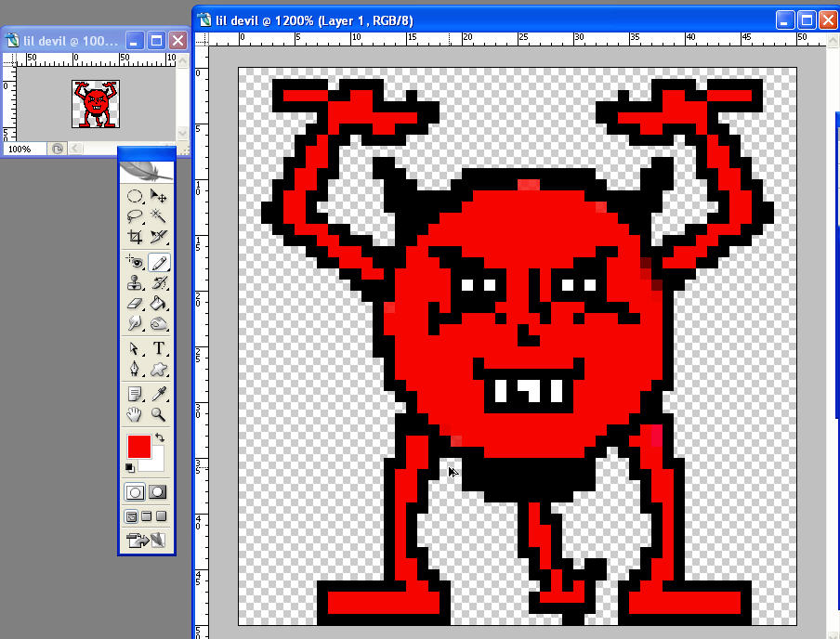
Task: Select the Elliptical Marquee tool
Action: [135, 196]
